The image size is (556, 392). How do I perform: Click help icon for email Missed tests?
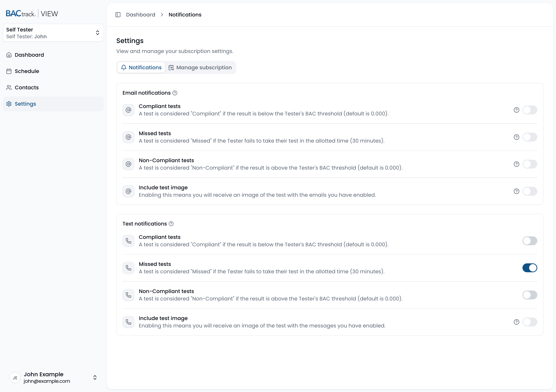[x=517, y=137]
